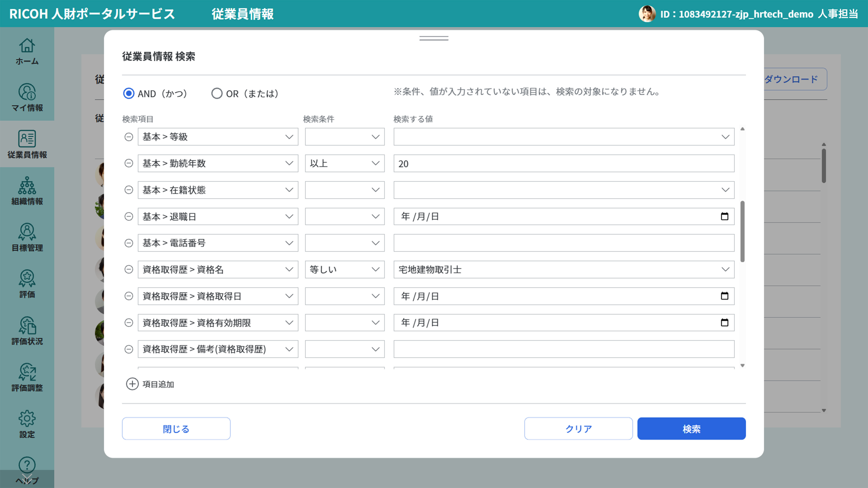This screenshot has height=488, width=868.
Task: Select マイ情報 in the sidebar
Action: coord(27,98)
